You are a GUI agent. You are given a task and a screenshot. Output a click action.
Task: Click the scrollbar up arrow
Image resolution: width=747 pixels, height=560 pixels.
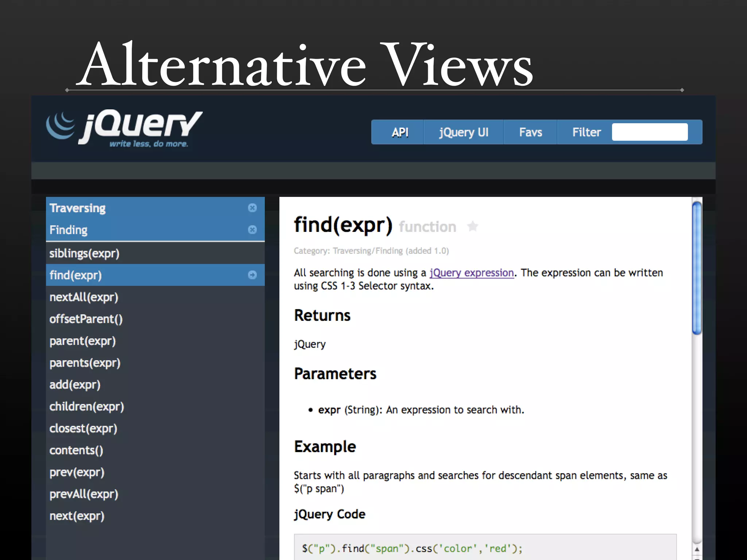point(697,549)
